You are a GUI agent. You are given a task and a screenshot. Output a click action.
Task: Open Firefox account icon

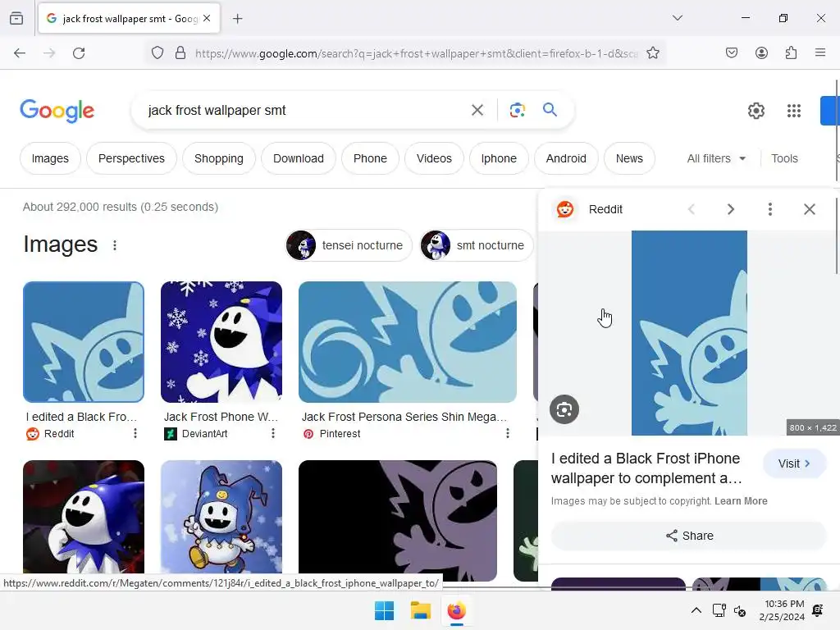(x=761, y=52)
